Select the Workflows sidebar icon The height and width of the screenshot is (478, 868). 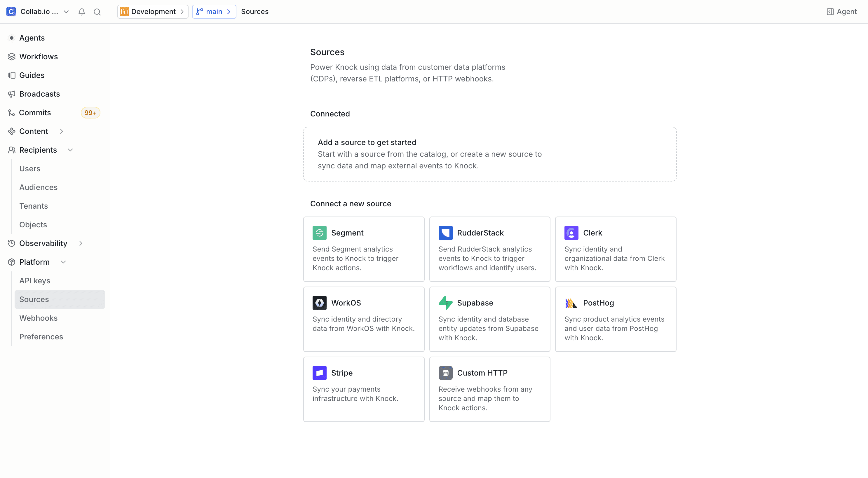pyautogui.click(x=11, y=56)
